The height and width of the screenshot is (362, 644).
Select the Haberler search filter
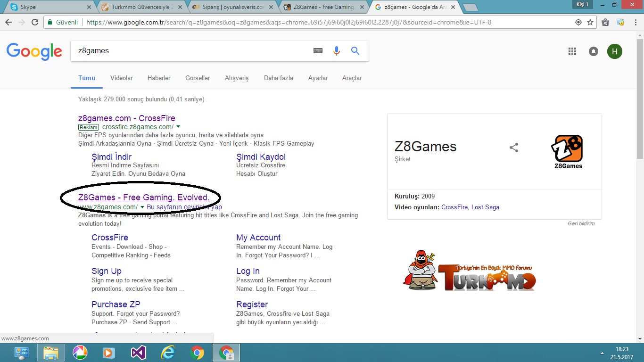(x=159, y=78)
